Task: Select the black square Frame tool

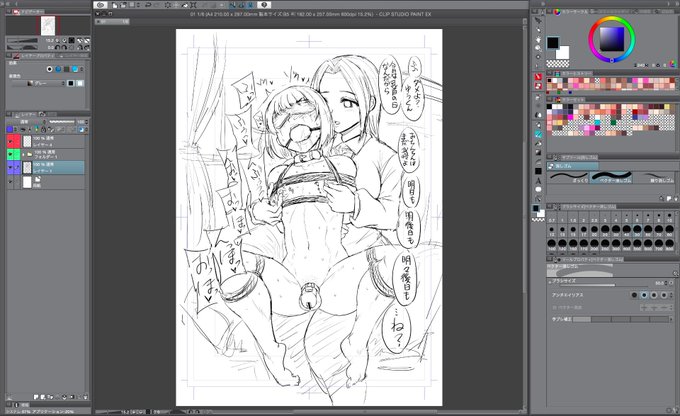Action: coord(538,171)
